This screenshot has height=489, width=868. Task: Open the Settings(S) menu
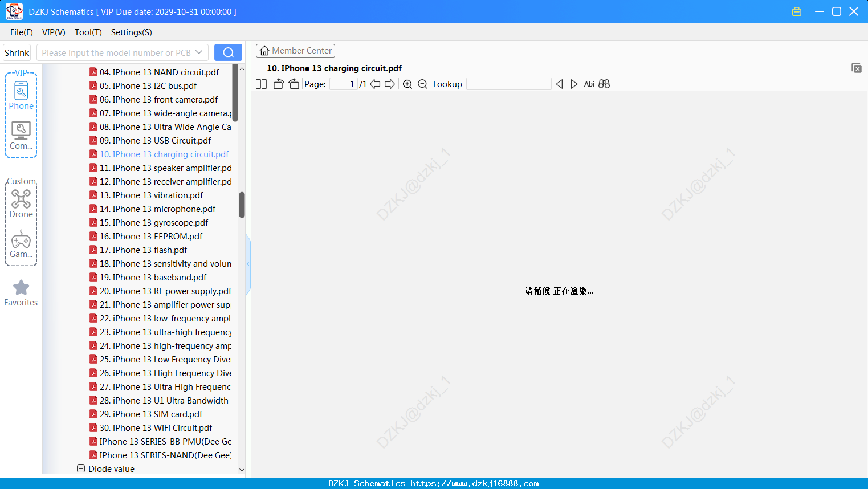(132, 32)
